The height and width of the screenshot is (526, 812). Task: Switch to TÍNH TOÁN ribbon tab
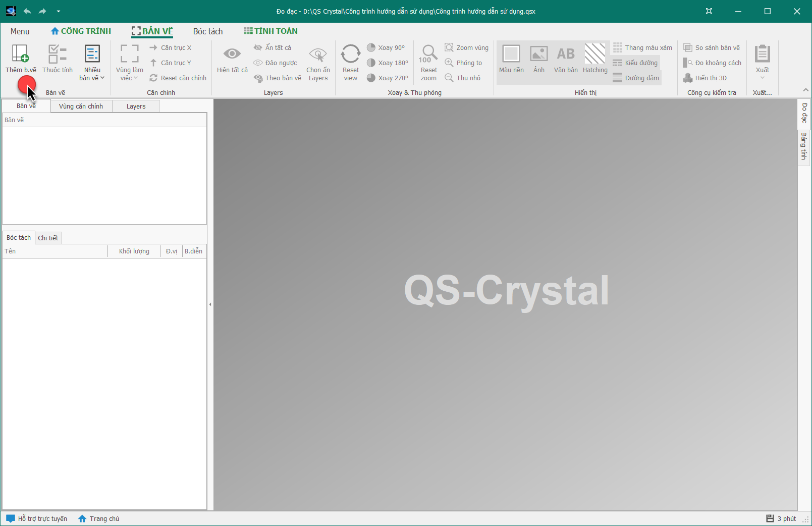[x=270, y=31]
